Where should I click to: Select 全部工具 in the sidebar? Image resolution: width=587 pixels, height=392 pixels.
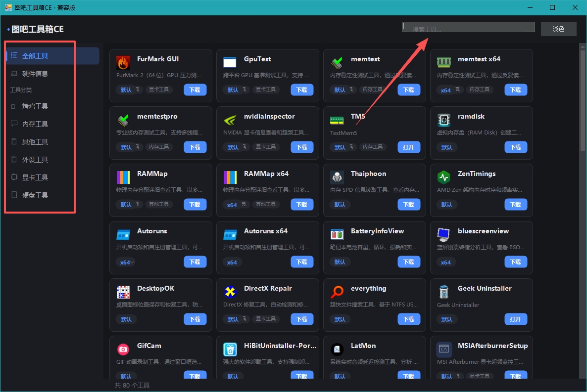click(53, 56)
